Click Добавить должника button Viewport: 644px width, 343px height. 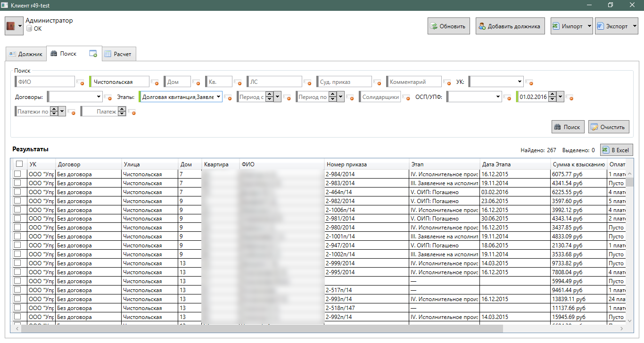click(x=510, y=26)
